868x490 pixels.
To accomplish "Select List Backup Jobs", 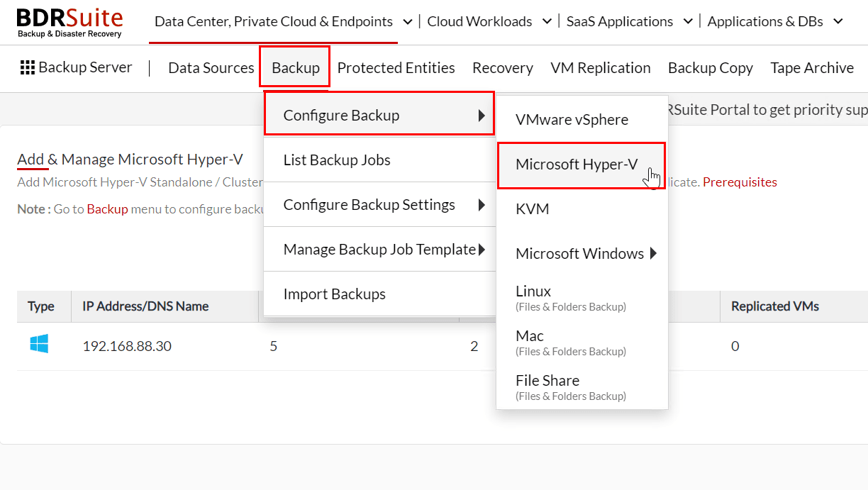I will (379, 160).
